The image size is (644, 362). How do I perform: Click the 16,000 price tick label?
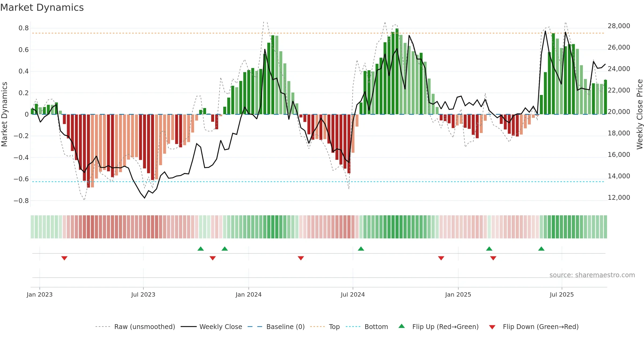tap(619, 155)
